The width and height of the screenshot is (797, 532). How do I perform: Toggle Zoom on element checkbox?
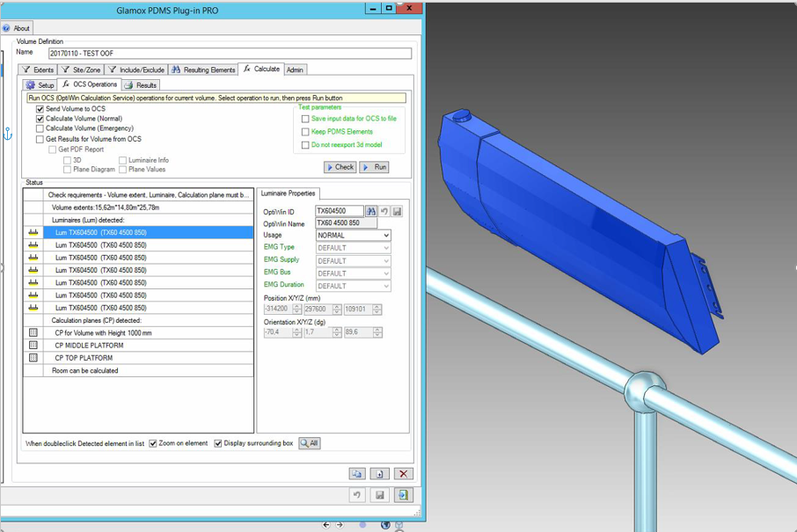[x=152, y=443]
